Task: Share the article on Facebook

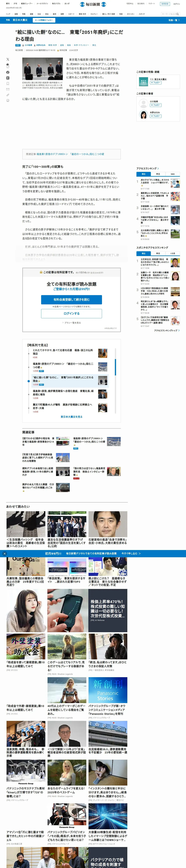Action: [8, 72]
